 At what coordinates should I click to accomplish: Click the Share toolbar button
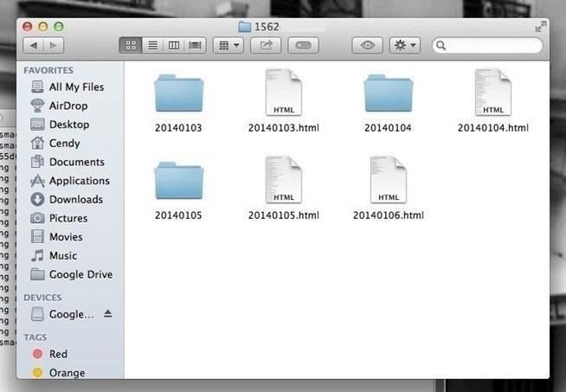point(266,45)
